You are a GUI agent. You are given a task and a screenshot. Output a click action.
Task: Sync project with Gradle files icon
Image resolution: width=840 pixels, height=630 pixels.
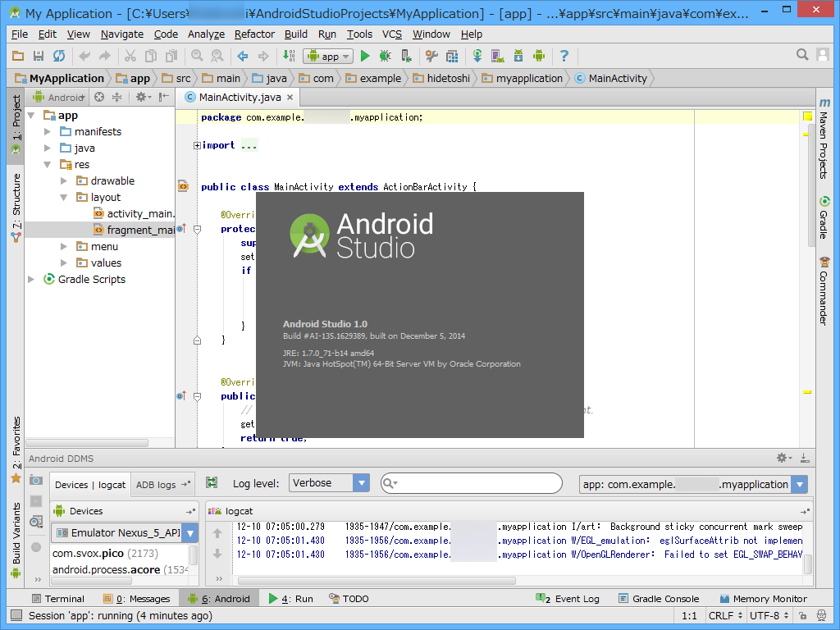point(478,56)
